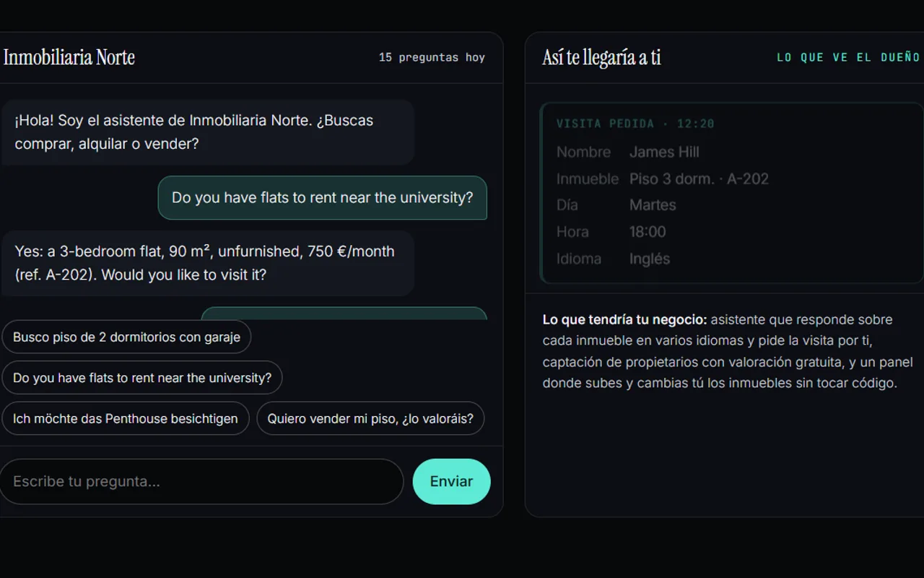Select the user's sent message bubble about university flats
The image size is (924, 578).
tap(323, 198)
